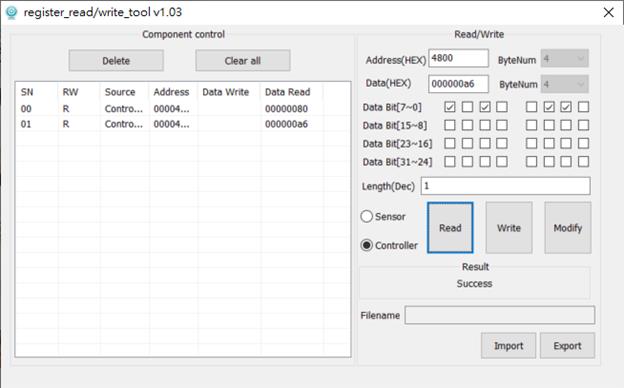The height and width of the screenshot is (388, 624).
Task: Open the Data ByteNum dropdown
Action: pyautogui.click(x=564, y=84)
